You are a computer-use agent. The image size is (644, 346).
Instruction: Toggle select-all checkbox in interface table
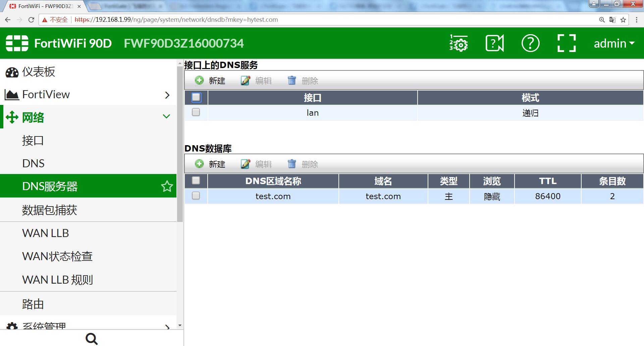(196, 97)
